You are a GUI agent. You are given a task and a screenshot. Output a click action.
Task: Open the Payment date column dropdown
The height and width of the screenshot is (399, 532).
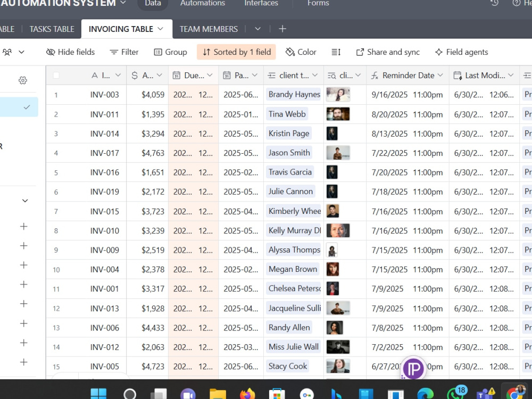point(255,76)
